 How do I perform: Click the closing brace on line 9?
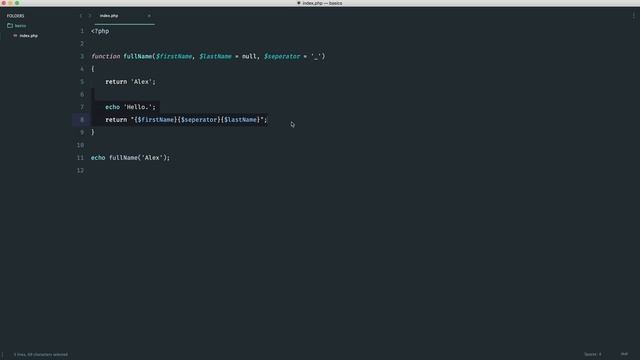93,132
